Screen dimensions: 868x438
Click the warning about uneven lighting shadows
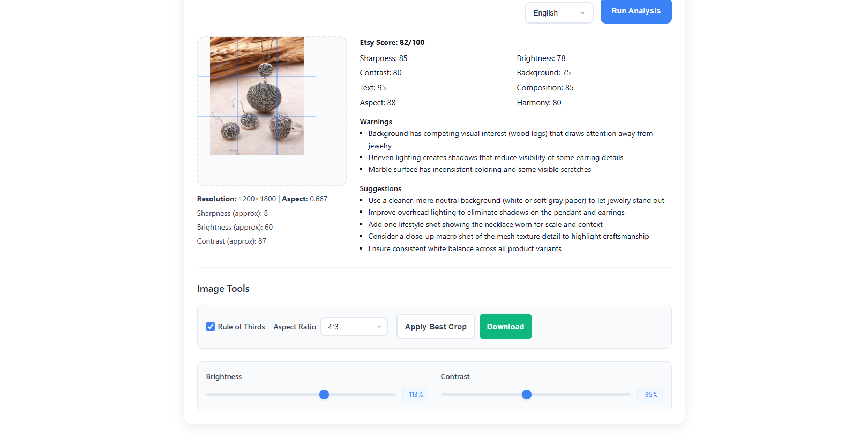496,158
